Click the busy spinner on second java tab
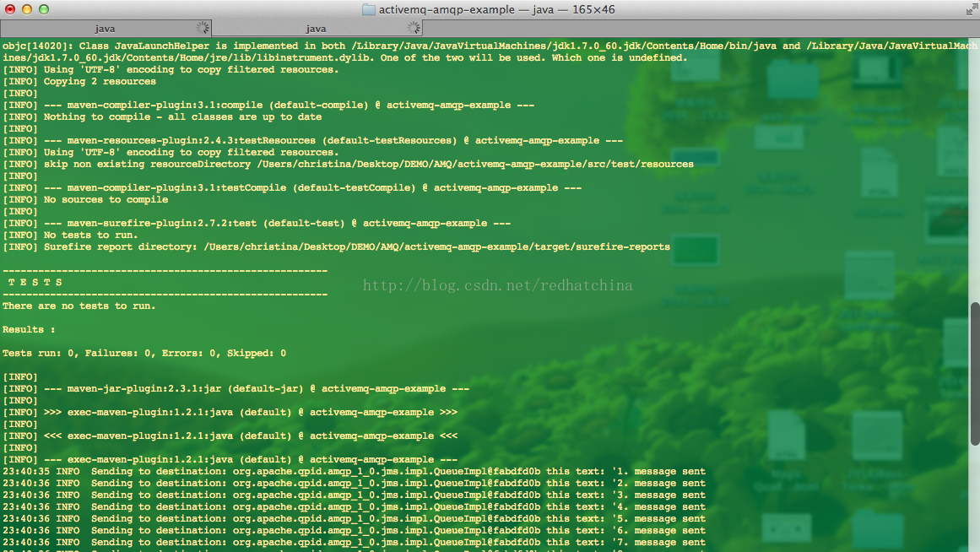The width and height of the screenshot is (980, 552). pos(414,28)
